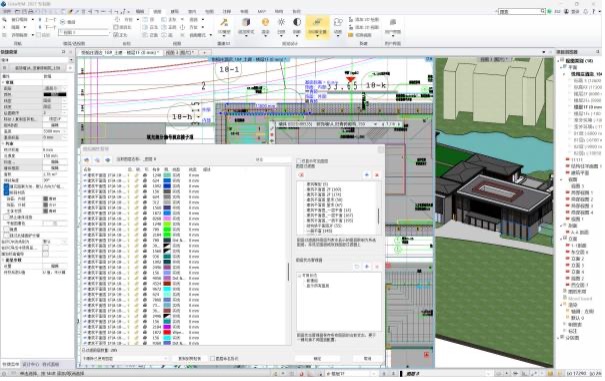Click blue plus icon above dialog filter list
Screen dimensions: 605x381
[x=367, y=175]
